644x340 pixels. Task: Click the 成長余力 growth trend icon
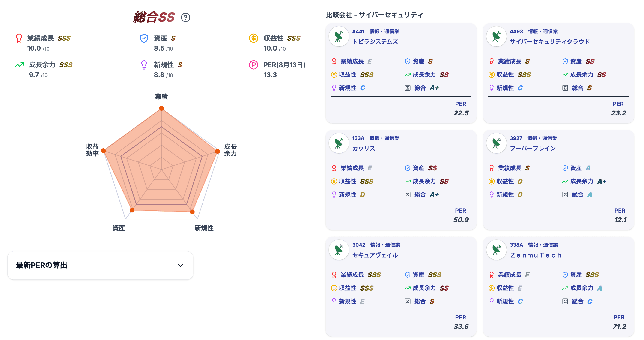18,65
